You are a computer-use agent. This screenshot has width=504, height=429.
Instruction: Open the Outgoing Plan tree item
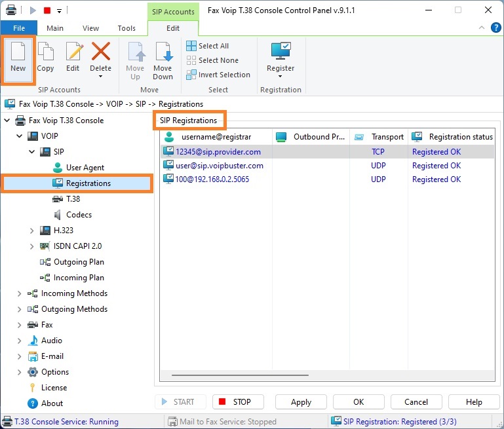pos(72,262)
